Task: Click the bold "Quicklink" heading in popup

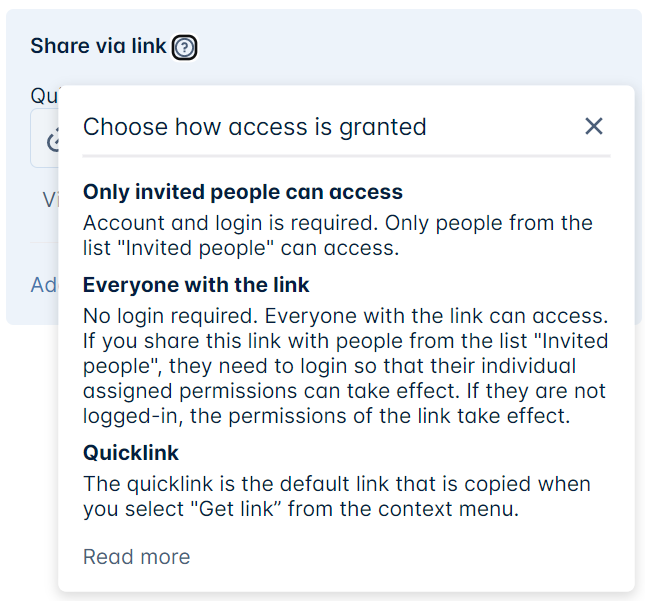Action: 130,453
